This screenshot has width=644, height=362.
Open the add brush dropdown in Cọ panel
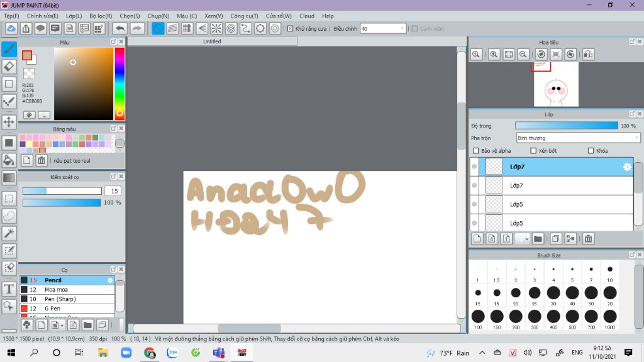click(x=62, y=325)
